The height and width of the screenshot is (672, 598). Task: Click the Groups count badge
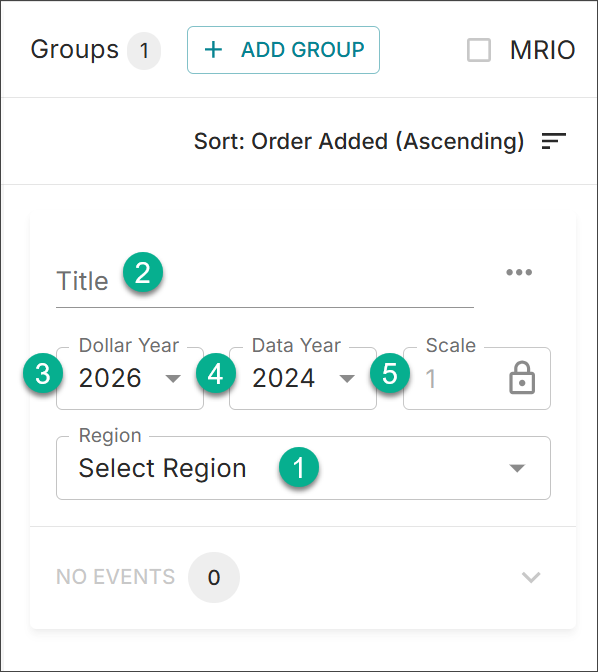click(x=144, y=51)
